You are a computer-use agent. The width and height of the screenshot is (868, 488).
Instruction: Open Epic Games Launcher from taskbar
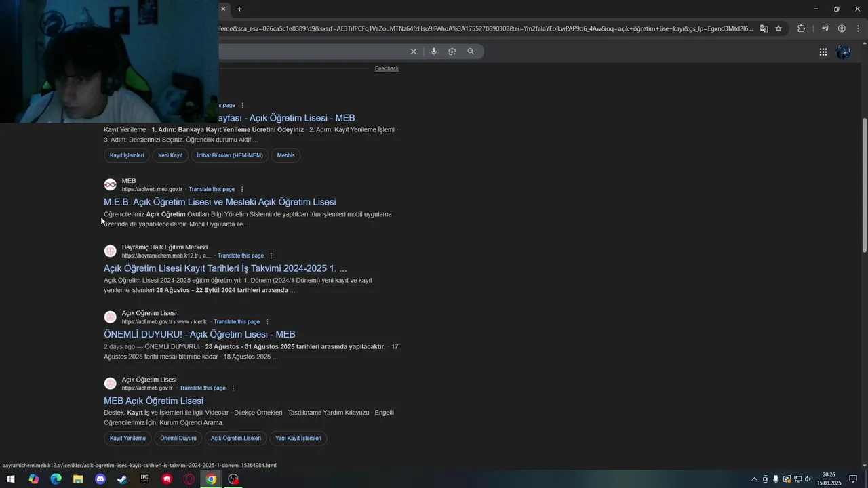coord(144,479)
